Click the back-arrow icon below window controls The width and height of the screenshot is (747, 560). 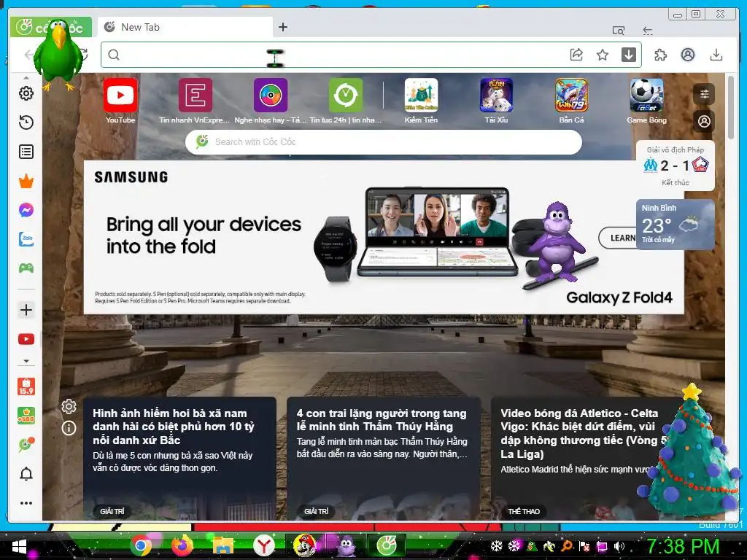tap(648, 31)
